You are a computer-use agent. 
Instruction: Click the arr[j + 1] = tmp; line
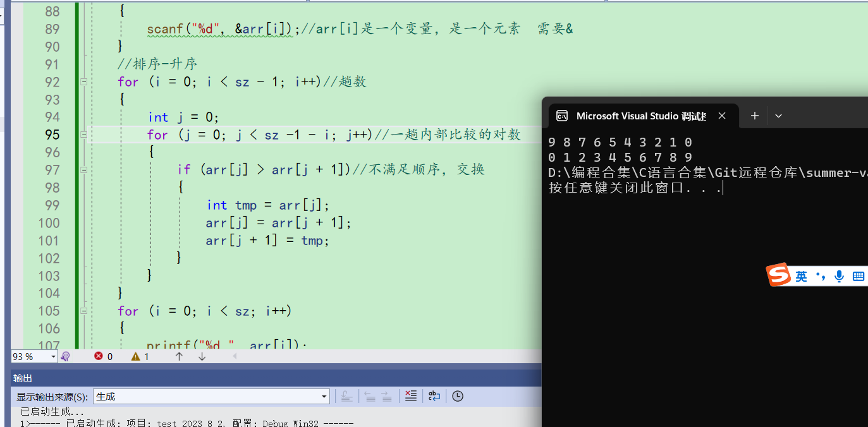[x=267, y=241]
